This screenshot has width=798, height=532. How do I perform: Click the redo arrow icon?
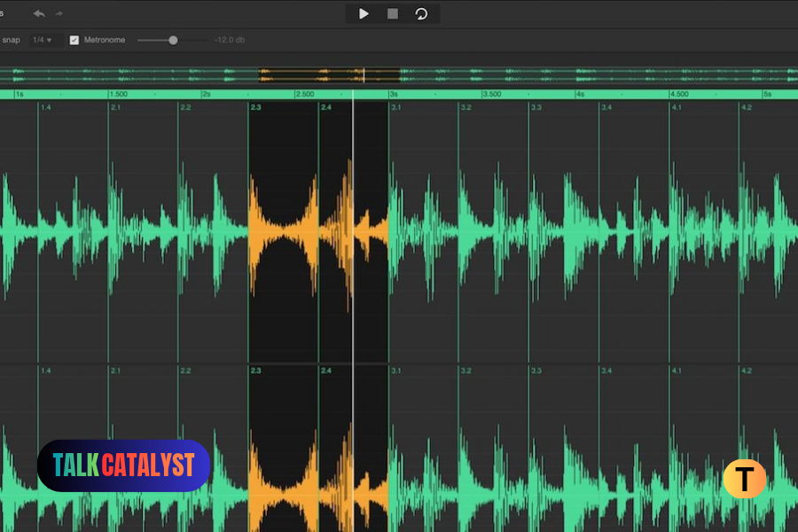point(59,13)
